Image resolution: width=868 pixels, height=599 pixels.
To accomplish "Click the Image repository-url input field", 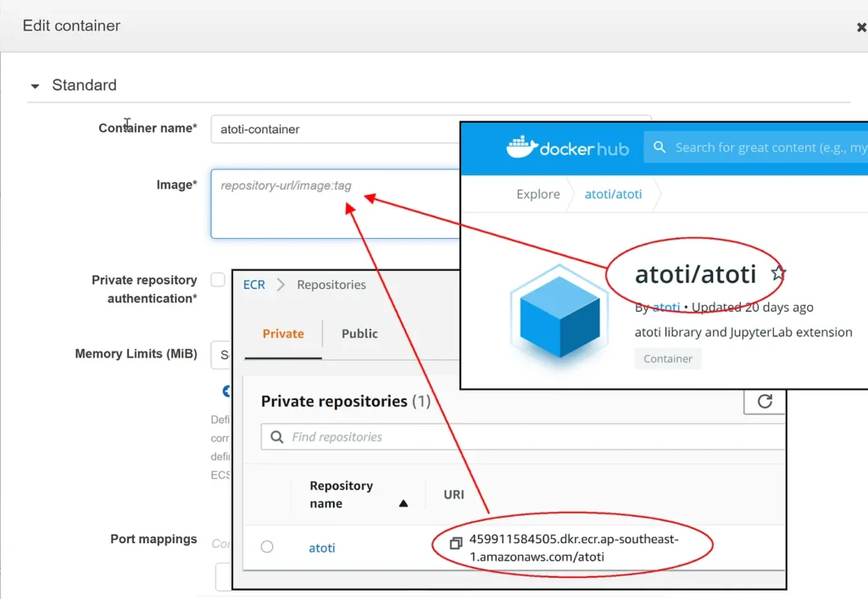I will tap(335, 203).
